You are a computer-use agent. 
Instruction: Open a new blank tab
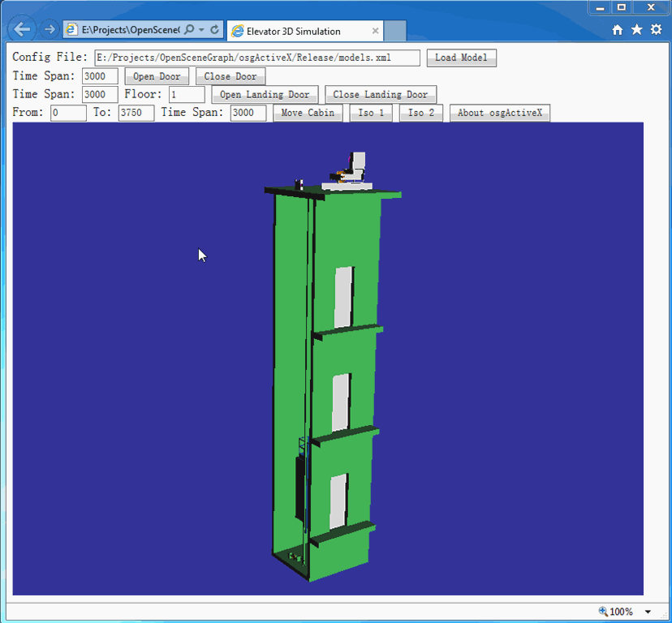[394, 31]
